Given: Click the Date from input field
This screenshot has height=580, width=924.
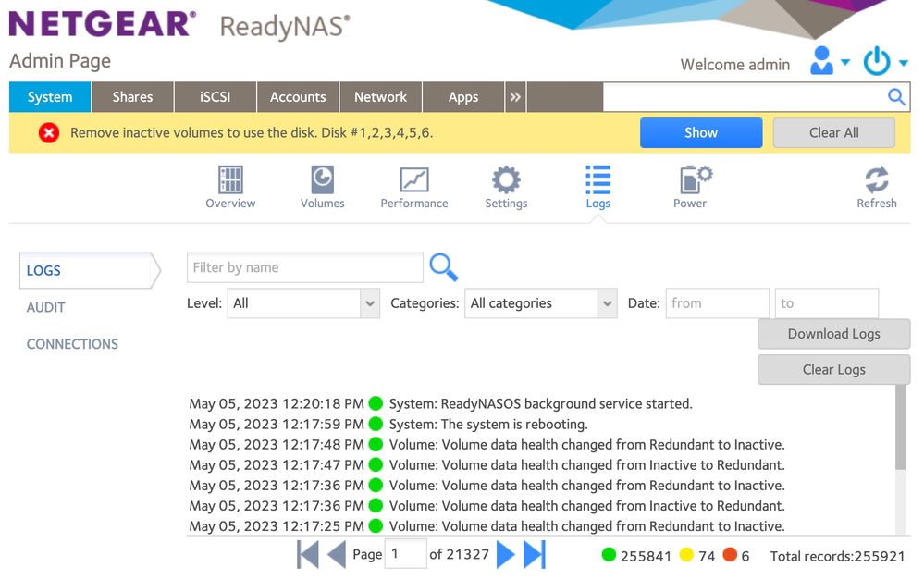Looking at the screenshot, I should click(x=717, y=303).
